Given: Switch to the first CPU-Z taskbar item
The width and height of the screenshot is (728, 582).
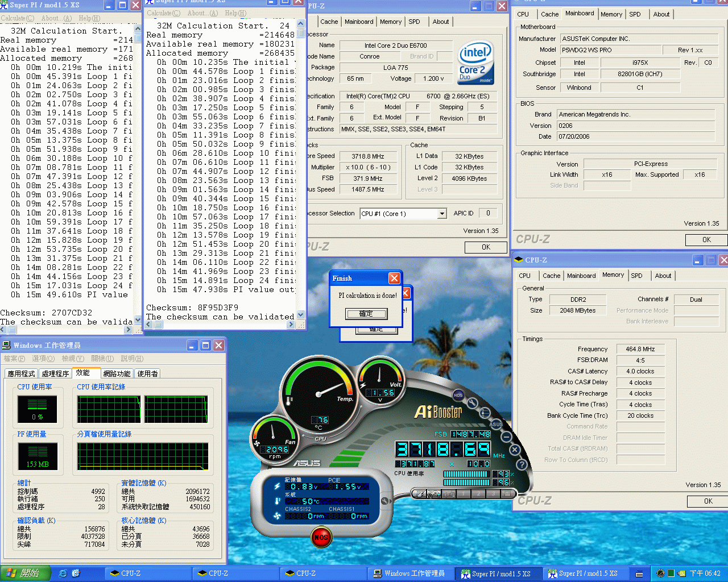Looking at the screenshot, I should pyautogui.click(x=148, y=573).
